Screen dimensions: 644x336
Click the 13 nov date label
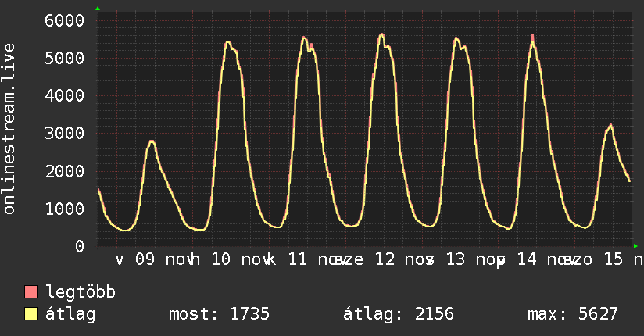coord(466,259)
